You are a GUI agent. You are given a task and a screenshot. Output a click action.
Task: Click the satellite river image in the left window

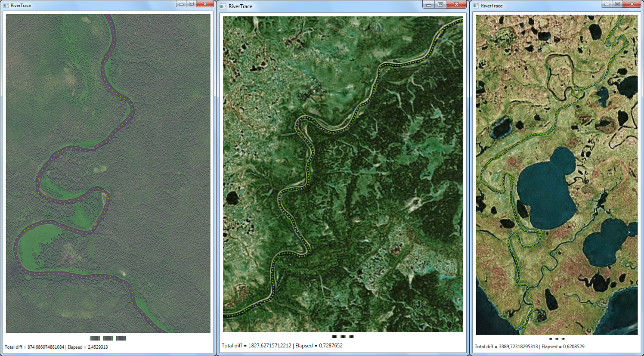tap(108, 173)
